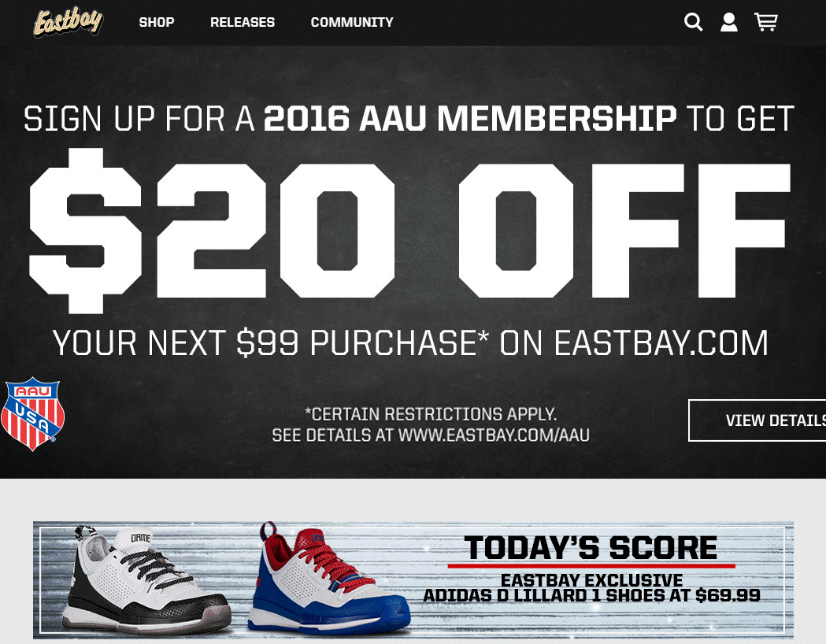Open the COMMUNITY menu
826x644 pixels.
click(351, 22)
